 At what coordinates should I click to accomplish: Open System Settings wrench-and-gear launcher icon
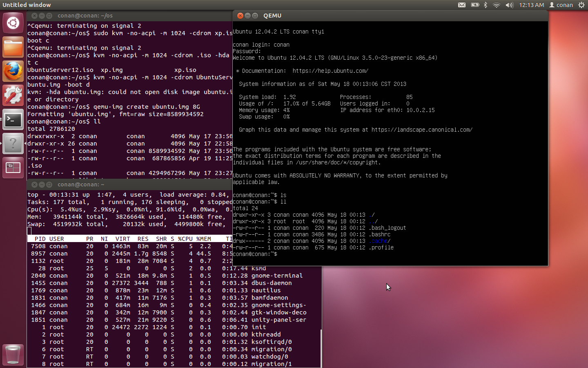click(x=13, y=95)
